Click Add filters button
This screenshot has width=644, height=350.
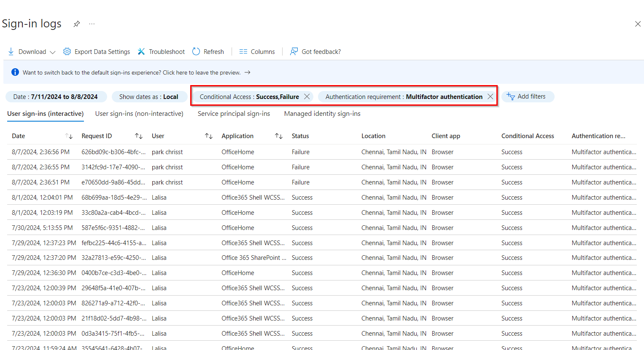point(527,96)
